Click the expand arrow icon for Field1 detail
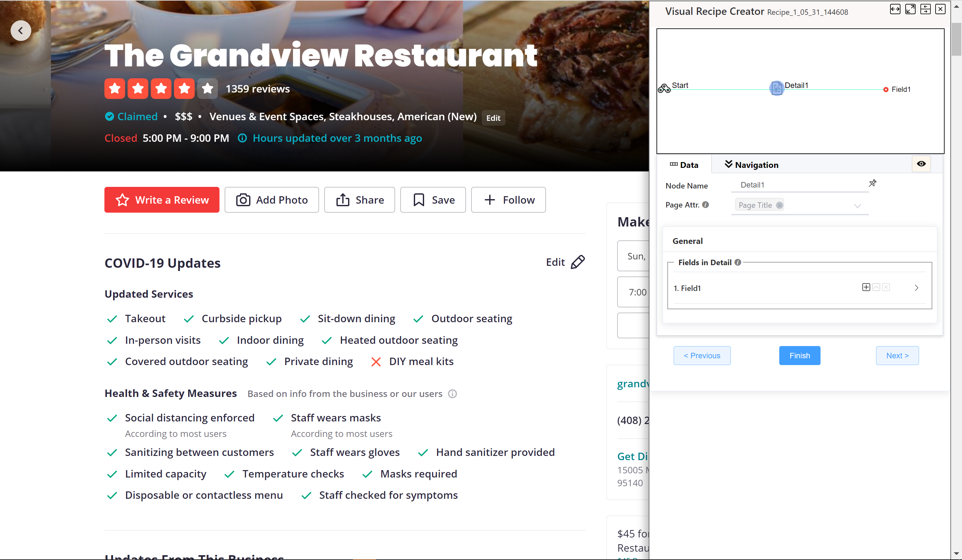 (x=917, y=287)
